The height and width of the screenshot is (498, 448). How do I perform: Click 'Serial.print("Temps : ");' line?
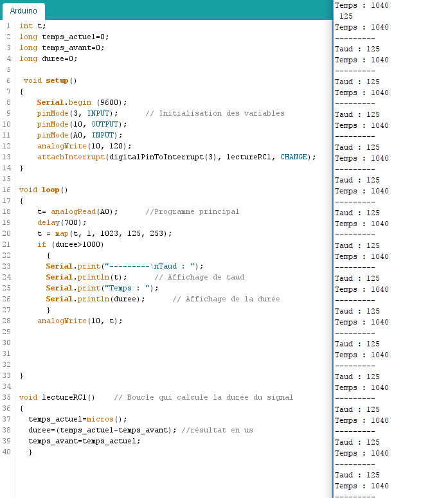click(x=102, y=288)
